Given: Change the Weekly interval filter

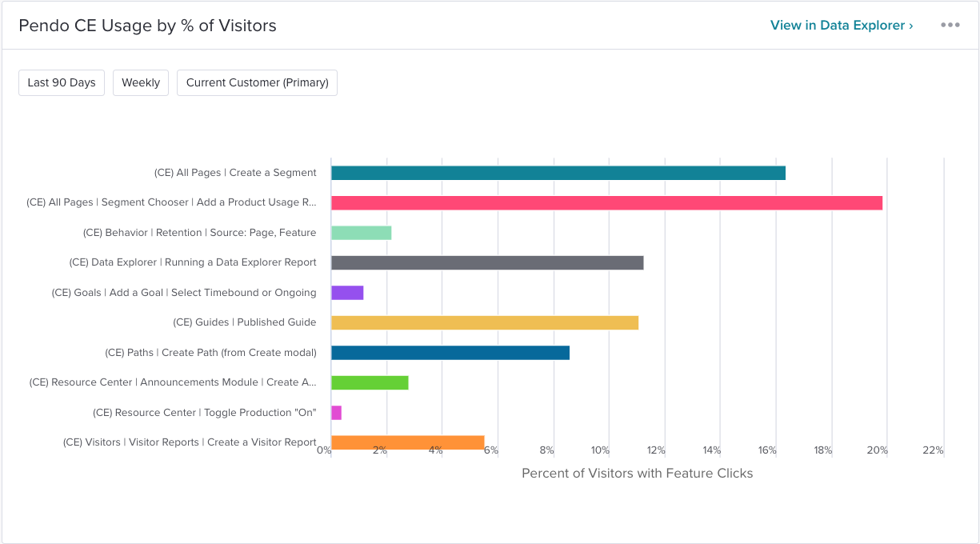Looking at the screenshot, I should click(x=141, y=82).
